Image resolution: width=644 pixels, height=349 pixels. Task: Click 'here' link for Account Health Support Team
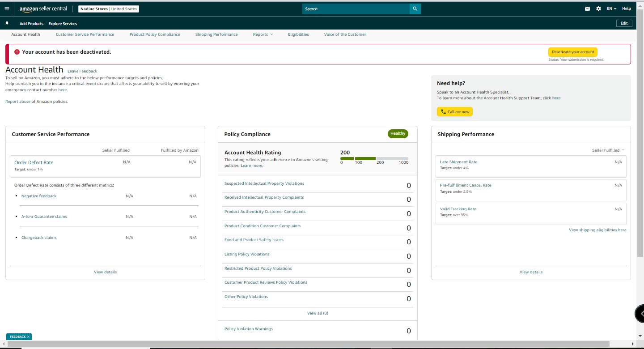coord(556,98)
